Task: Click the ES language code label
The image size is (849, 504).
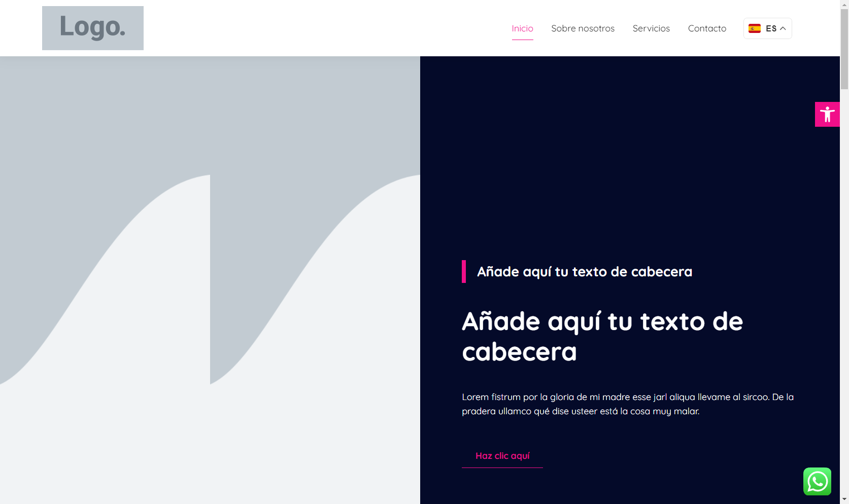Action: [x=771, y=28]
